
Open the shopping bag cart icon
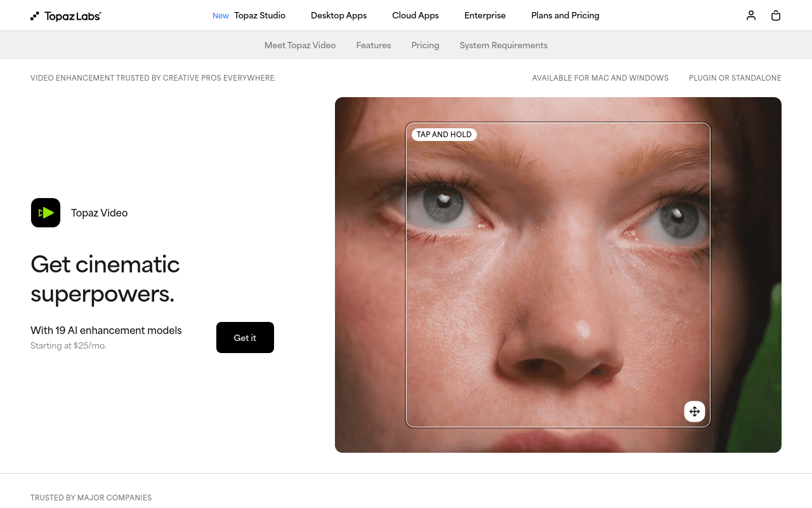(x=776, y=15)
